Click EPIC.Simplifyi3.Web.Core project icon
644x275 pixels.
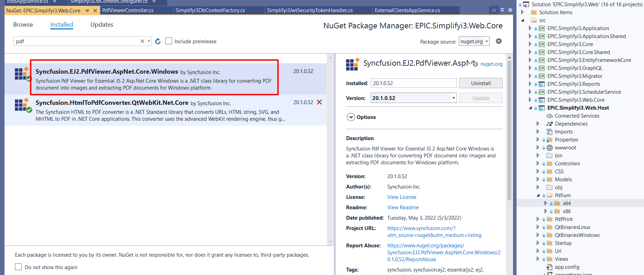541,100
